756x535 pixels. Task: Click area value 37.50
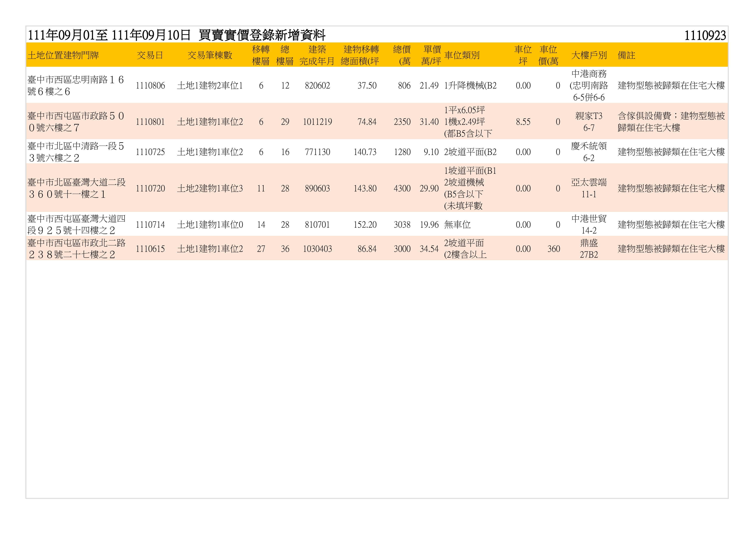click(367, 86)
